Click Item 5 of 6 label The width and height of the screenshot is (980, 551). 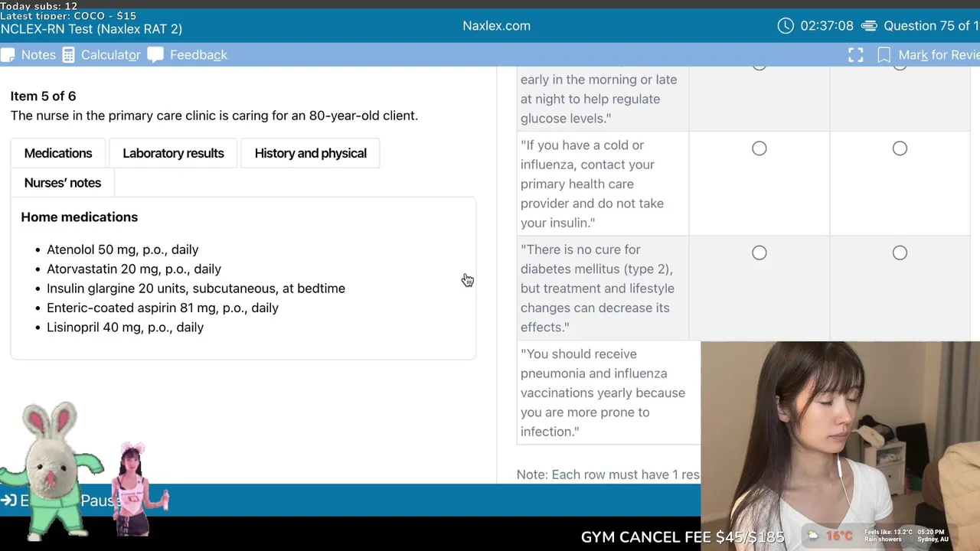[x=43, y=96]
